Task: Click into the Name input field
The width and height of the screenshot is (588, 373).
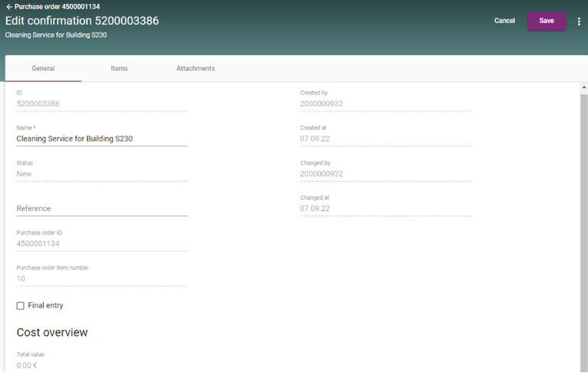Action: pyautogui.click(x=102, y=139)
